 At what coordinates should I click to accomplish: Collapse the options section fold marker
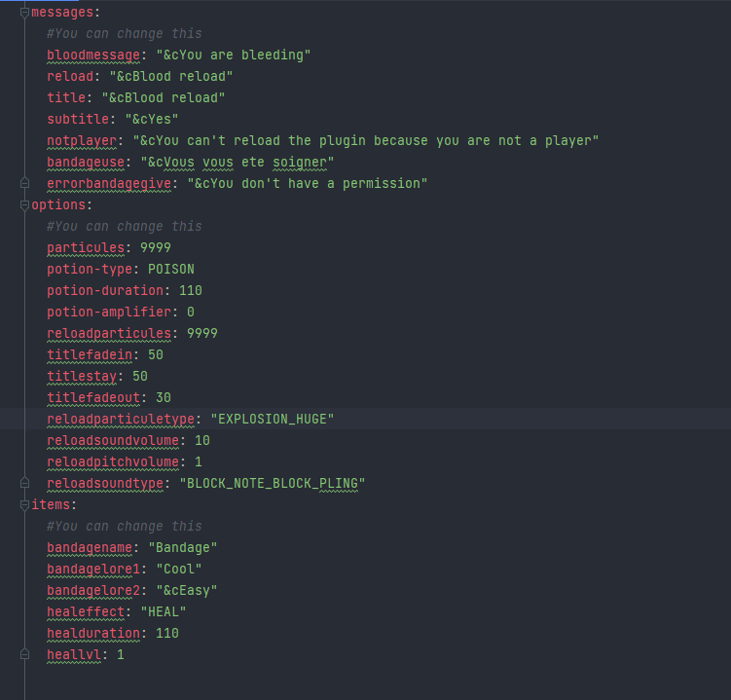[24, 205]
